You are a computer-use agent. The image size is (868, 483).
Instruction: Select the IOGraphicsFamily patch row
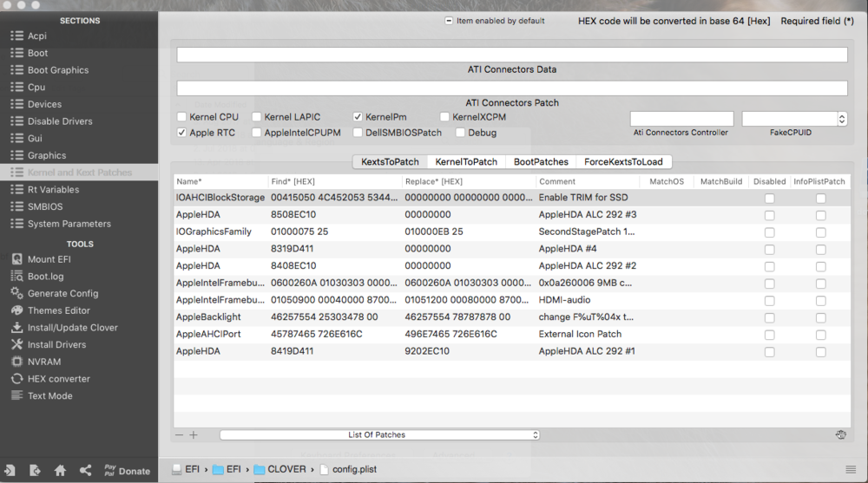point(512,232)
